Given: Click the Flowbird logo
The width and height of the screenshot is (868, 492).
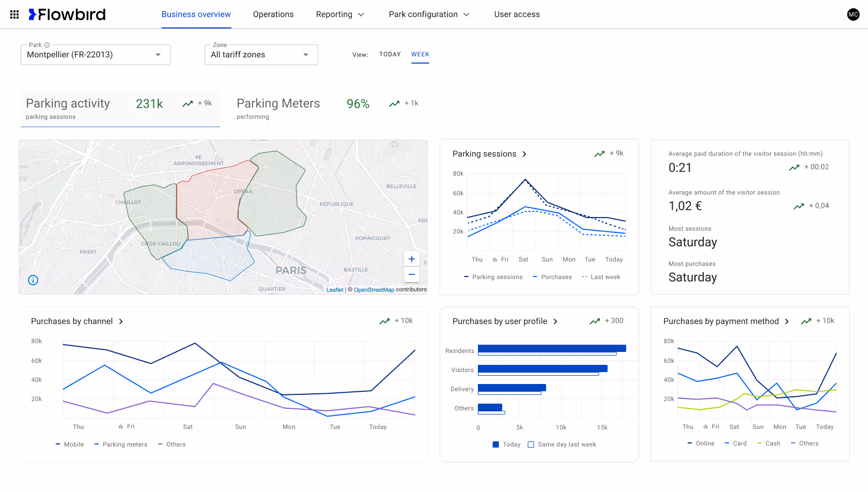Looking at the screenshot, I should click(x=67, y=14).
